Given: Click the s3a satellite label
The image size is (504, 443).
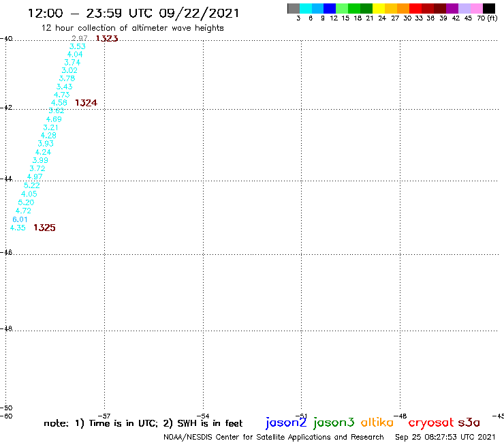Looking at the screenshot, I should [x=469, y=423].
